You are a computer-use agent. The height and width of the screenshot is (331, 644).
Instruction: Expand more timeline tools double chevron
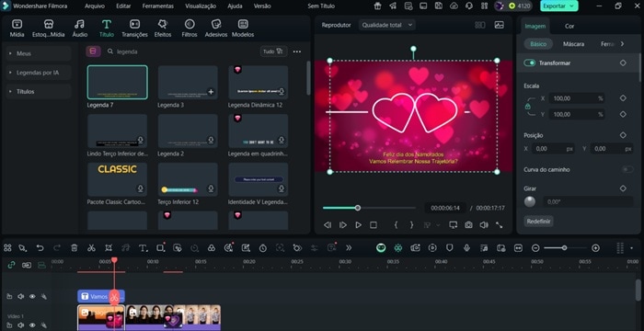(349, 247)
